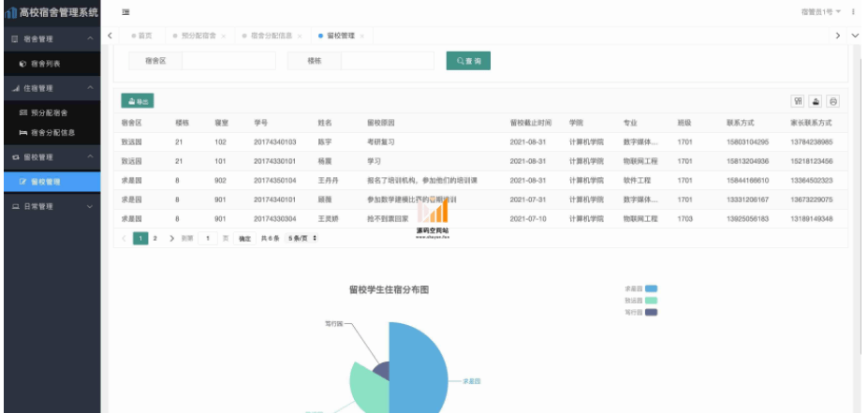Viewport: 868px width, 413px height.
Task: Click the system logo icon in sidebar
Action: point(10,13)
